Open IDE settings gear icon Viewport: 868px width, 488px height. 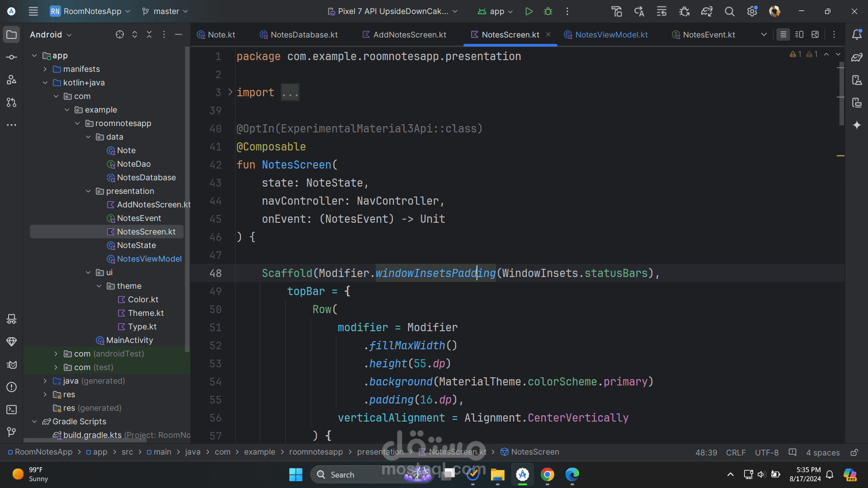pos(752,11)
